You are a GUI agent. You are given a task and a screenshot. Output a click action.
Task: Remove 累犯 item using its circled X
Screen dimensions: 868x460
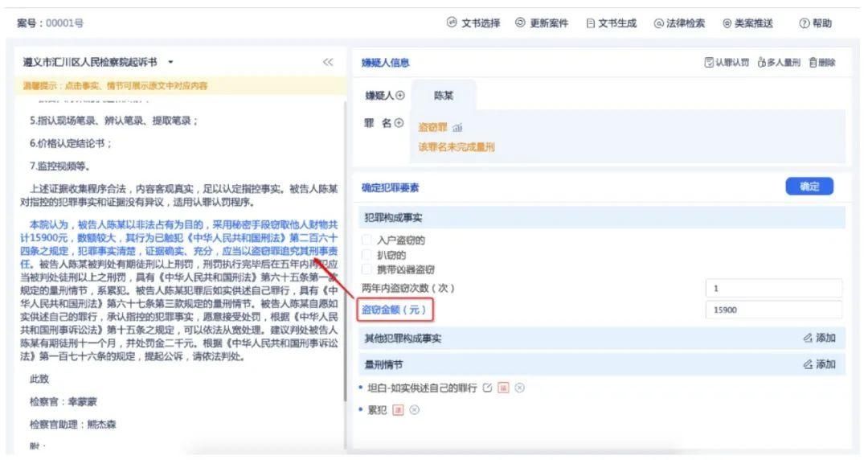point(414,410)
